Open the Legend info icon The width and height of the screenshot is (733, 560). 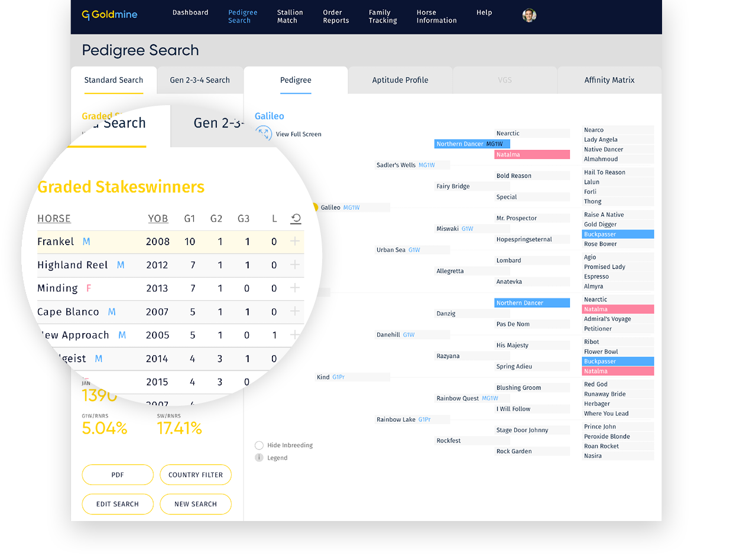pos(259,458)
